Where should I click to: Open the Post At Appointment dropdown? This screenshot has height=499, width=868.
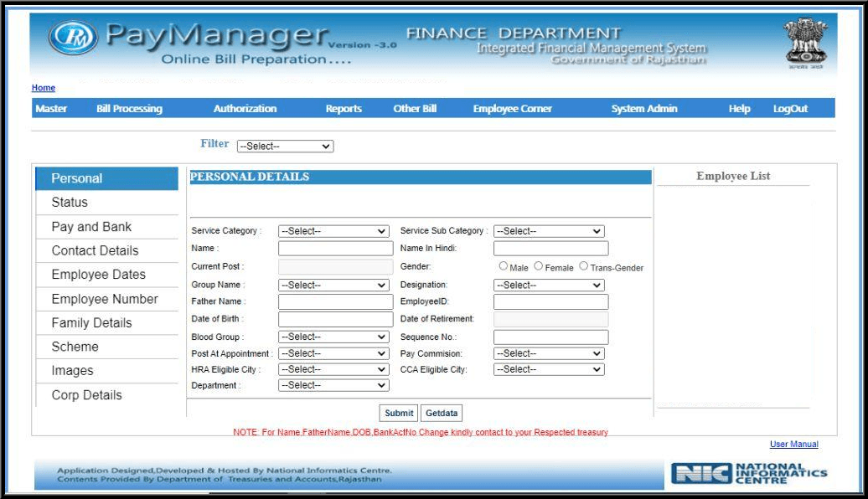click(x=333, y=353)
